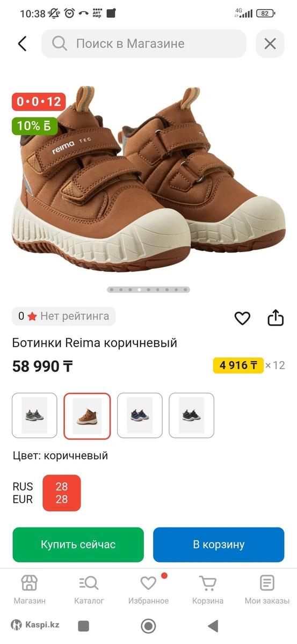
Task: Select size 28 option
Action: pyautogui.click(x=62, y=493)
